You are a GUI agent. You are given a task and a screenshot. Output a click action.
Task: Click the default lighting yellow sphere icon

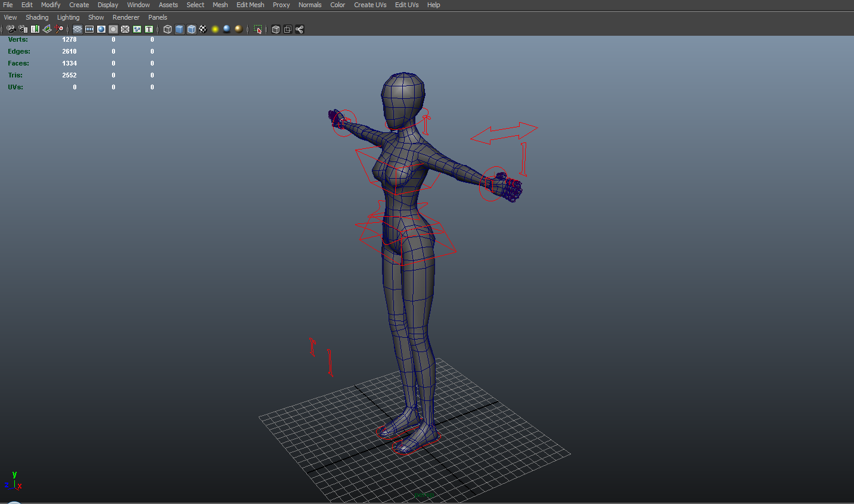coord(215,29)
